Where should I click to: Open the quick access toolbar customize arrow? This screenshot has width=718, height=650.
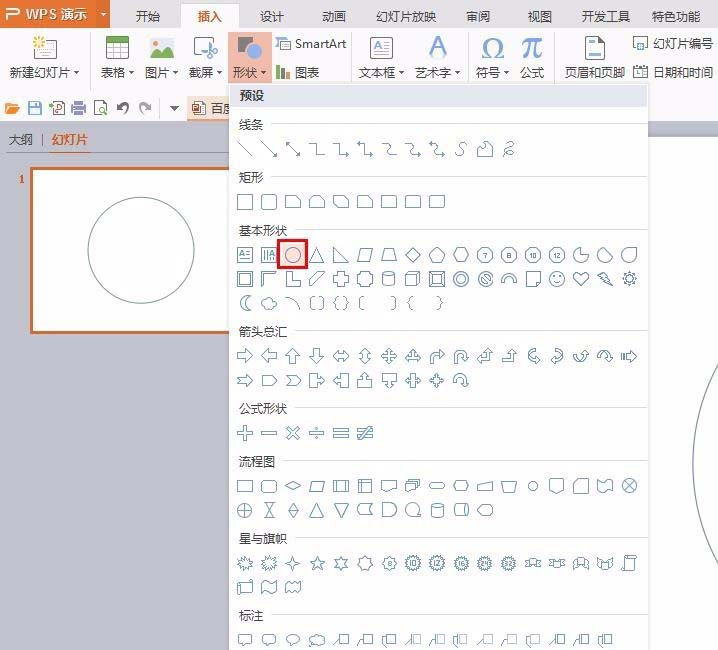[x=174, y=109]
